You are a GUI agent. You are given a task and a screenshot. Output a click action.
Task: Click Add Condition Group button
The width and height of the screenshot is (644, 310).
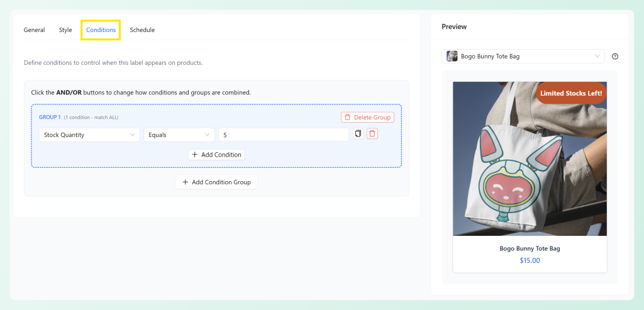coord(216,182)
